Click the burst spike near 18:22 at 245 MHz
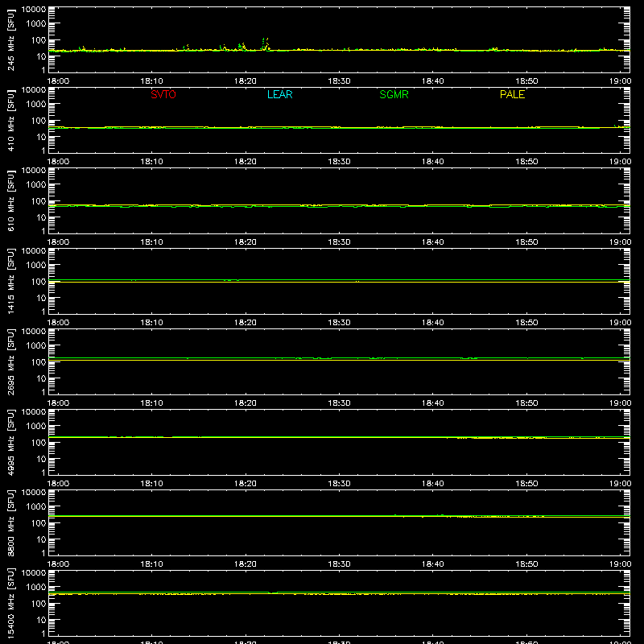Screen dimensions: 644x644 266,44
